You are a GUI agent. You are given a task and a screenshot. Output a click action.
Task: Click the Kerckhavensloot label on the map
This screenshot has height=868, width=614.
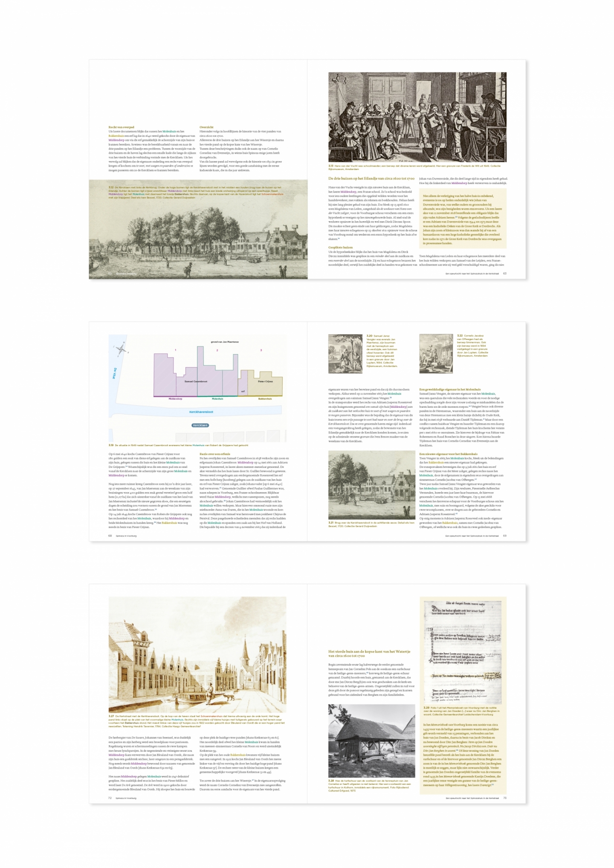point(201,412)
